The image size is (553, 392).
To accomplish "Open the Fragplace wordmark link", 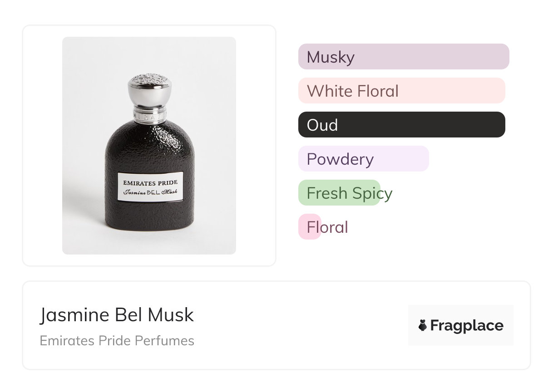I will (x=466, y=326).
